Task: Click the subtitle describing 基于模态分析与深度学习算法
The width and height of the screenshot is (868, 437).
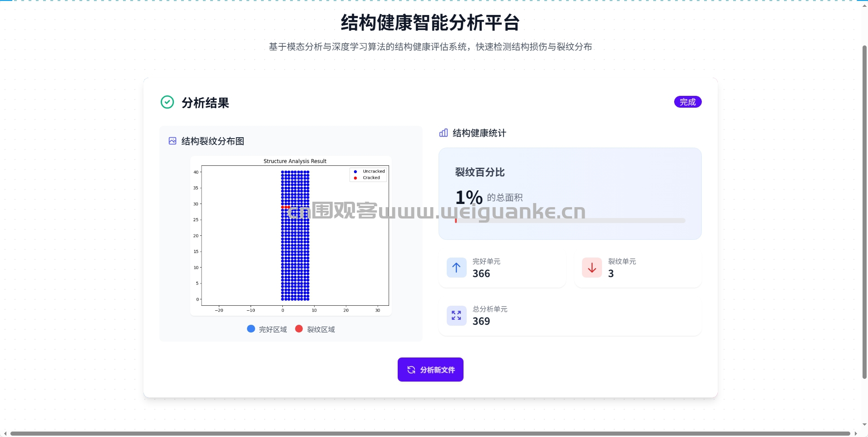Action: [430, 46]
